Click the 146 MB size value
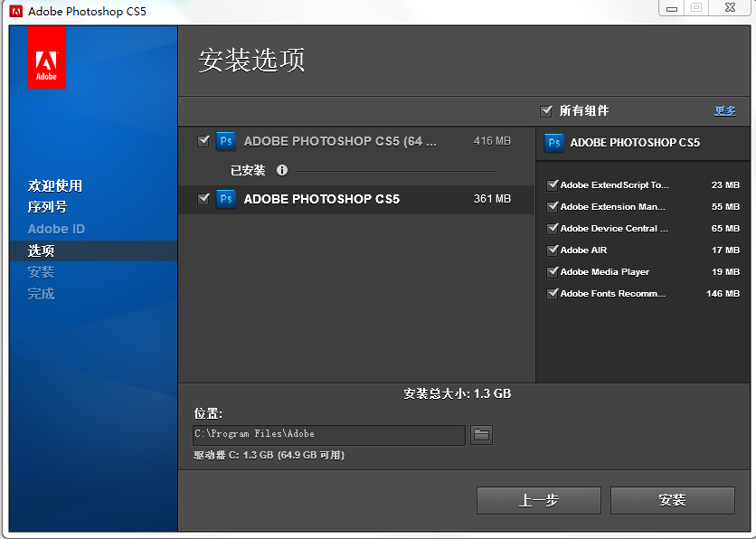Viewport: 756px width, 539px height. pyautogui.click(x=723, y=294)
